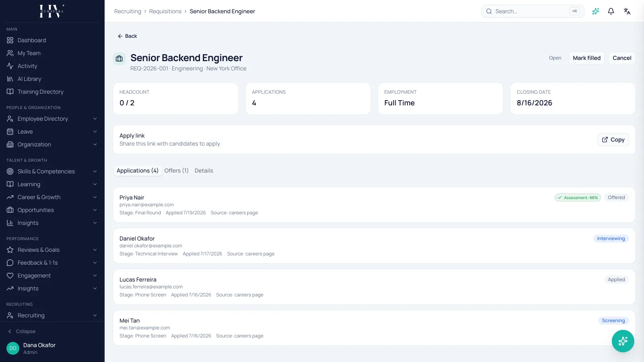Expand the Reviews & Goals chevron

click(x=95, y=250)
